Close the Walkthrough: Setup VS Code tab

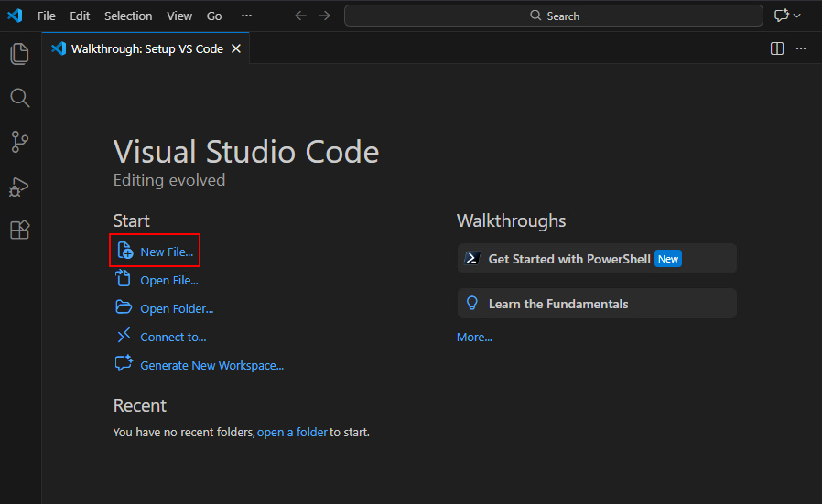tap(236, 48)
